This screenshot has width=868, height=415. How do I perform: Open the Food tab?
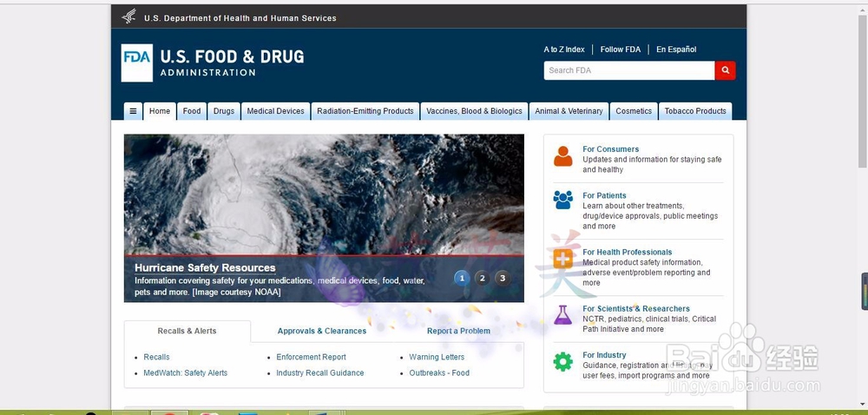[192, 111]
